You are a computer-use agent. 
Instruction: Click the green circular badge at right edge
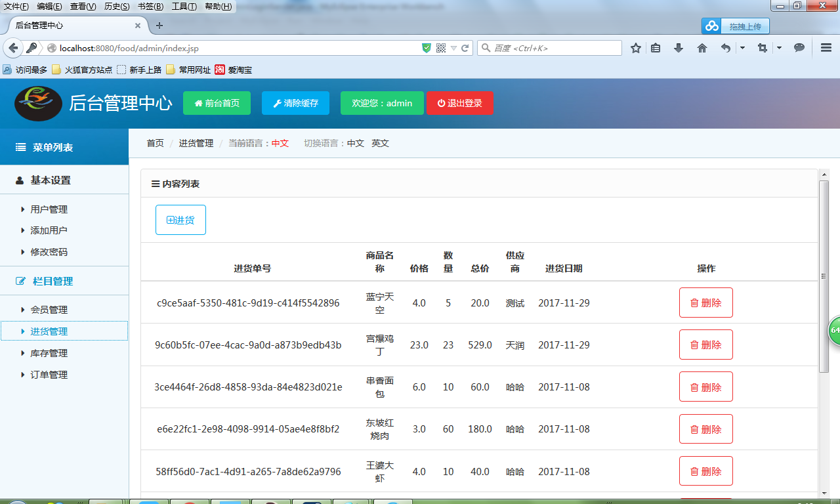(835, 330)
